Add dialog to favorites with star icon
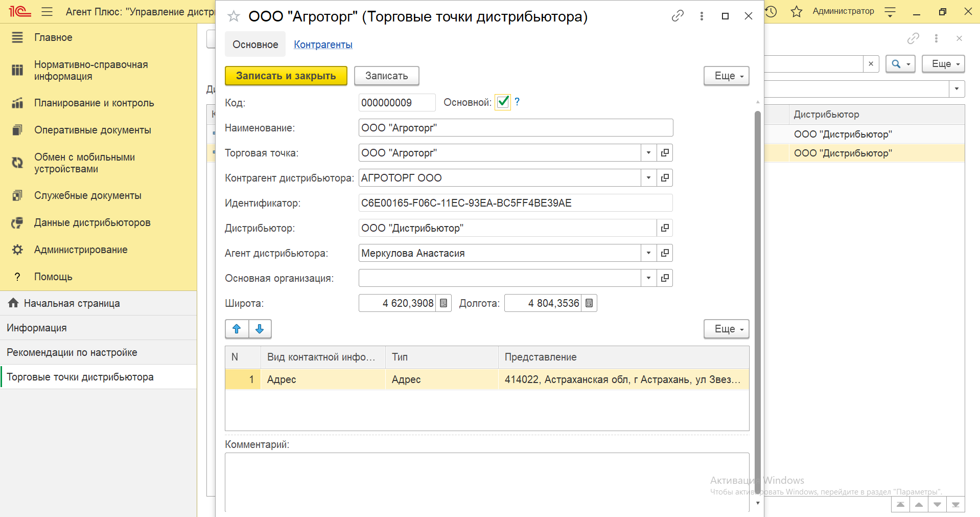This screenshot has height=517, width=980. pyautogui.click(x=234, y=16)
